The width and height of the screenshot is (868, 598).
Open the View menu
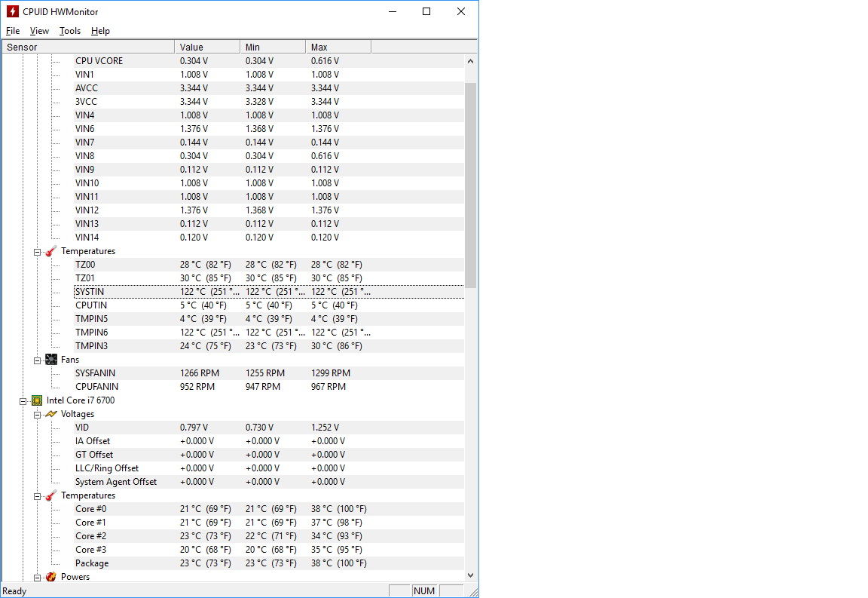tap(39, 31)
